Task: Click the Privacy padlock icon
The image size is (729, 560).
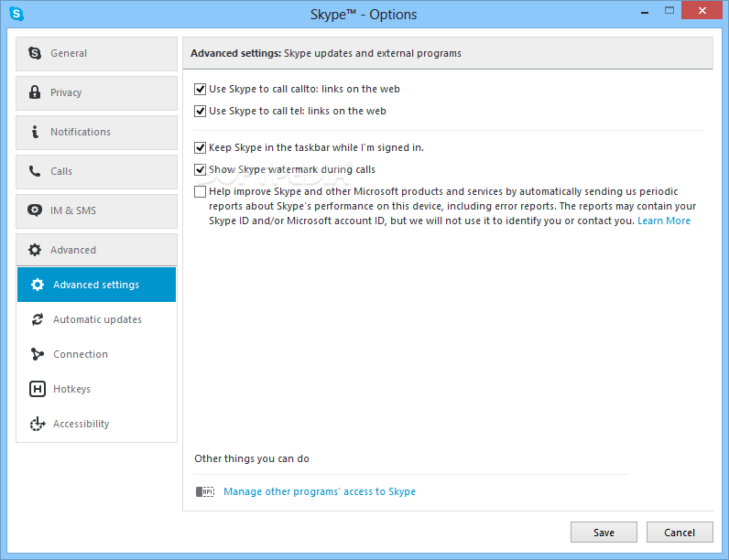Action: pos(35,92)
